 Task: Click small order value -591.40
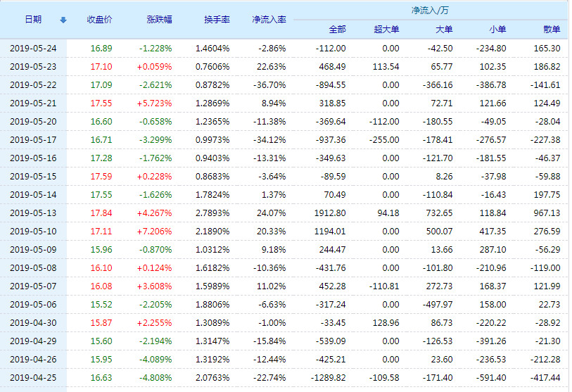tap(491, 378)
